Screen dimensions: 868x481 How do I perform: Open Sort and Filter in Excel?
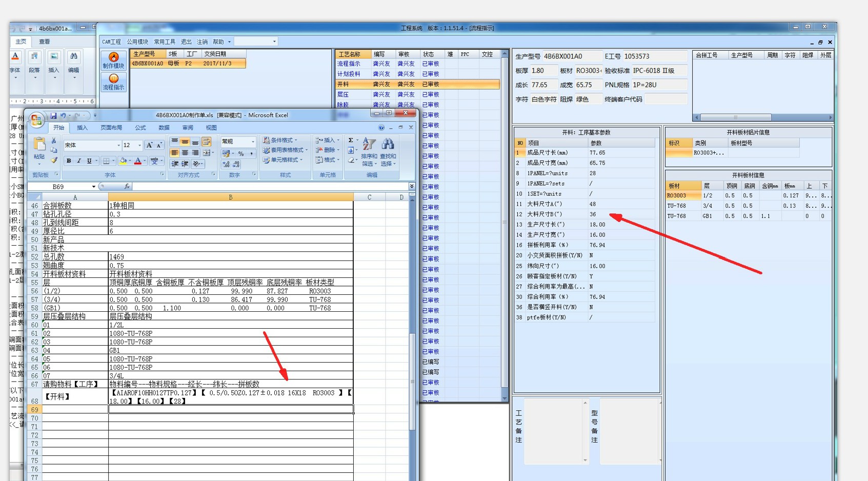[369, 151]
